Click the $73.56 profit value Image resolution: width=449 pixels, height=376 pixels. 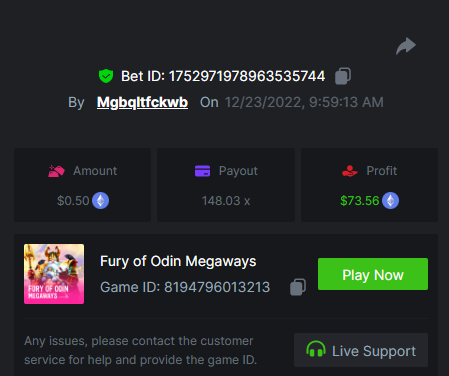[x=360, y=201]
